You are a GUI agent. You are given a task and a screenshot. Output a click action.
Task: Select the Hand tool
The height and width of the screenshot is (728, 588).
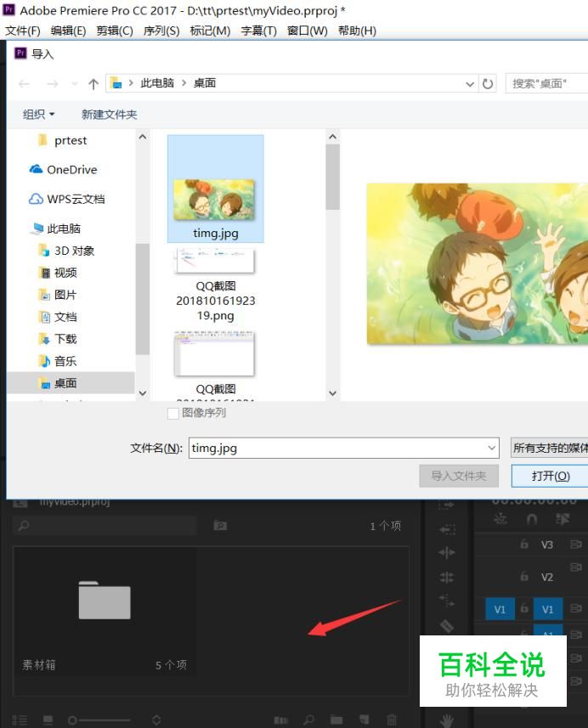(447, 721)
